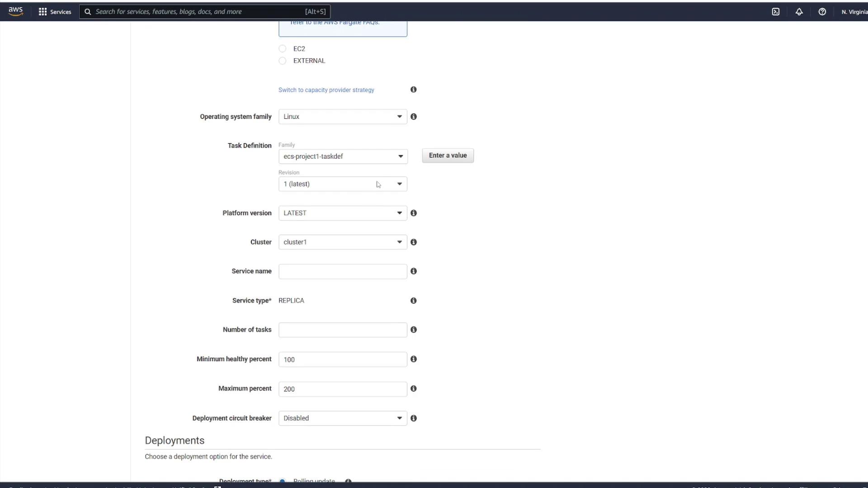Open the N. Virginia region menu

854,12
